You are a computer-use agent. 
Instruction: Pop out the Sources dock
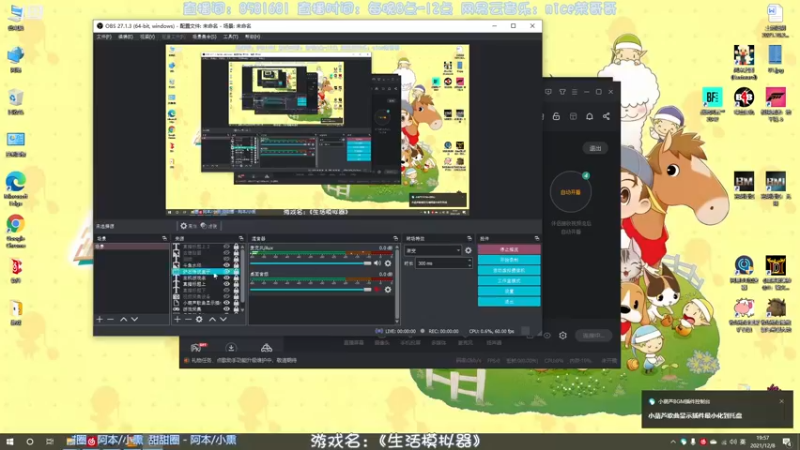pos(241,238)
